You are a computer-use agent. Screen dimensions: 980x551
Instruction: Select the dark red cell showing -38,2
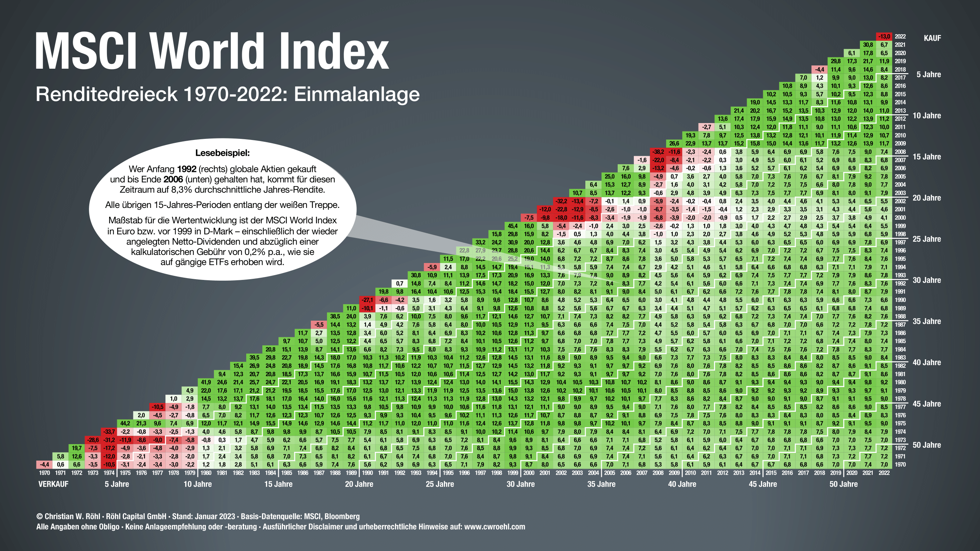pos(658,152)
